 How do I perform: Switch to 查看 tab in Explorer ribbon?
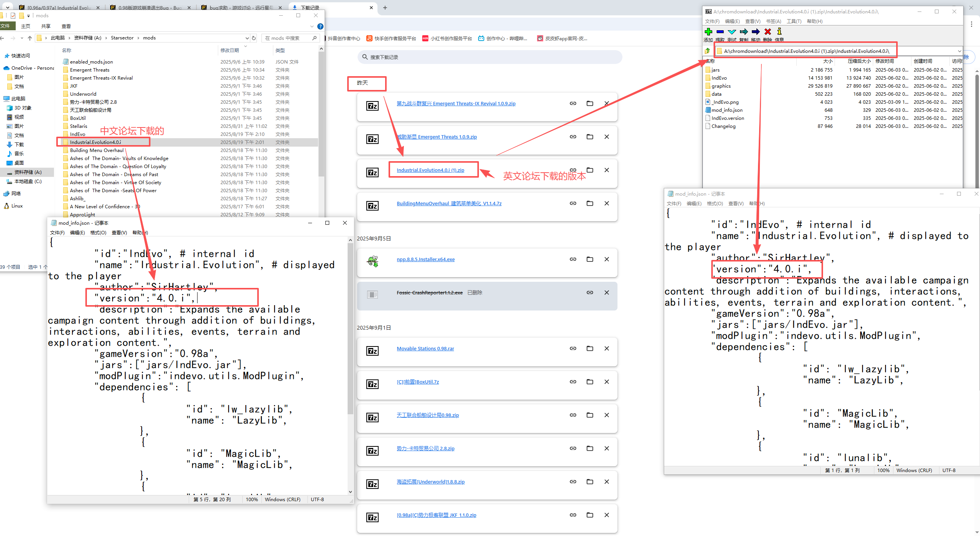(66, 26)
